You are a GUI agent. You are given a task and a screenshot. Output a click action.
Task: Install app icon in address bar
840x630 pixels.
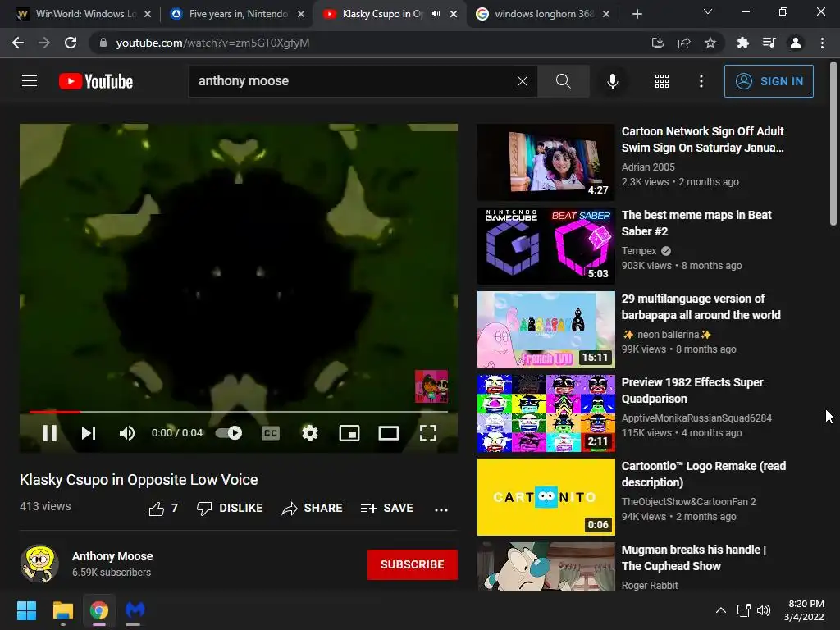(657, 43)
